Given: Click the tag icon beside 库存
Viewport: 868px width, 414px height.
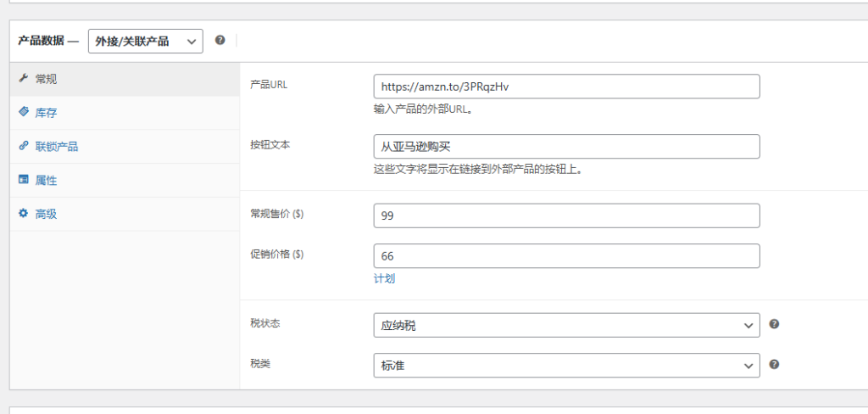Looking at the screenshot, I should coord(23,113).
